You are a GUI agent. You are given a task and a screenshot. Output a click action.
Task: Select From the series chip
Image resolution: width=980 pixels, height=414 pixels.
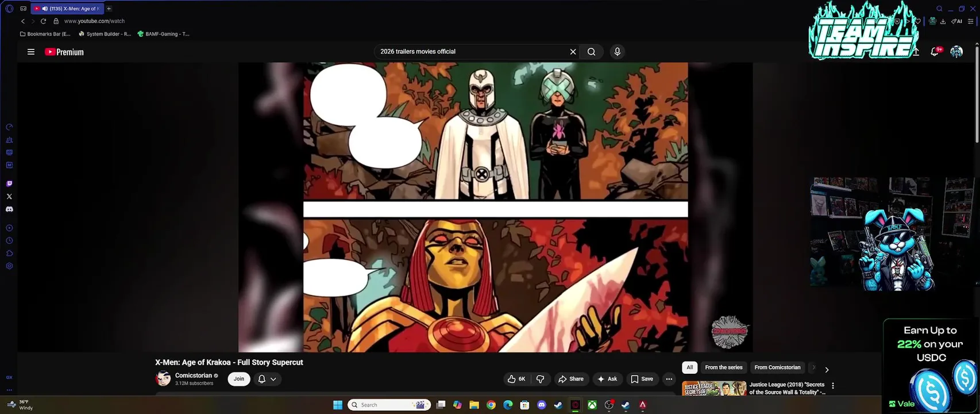724,367
